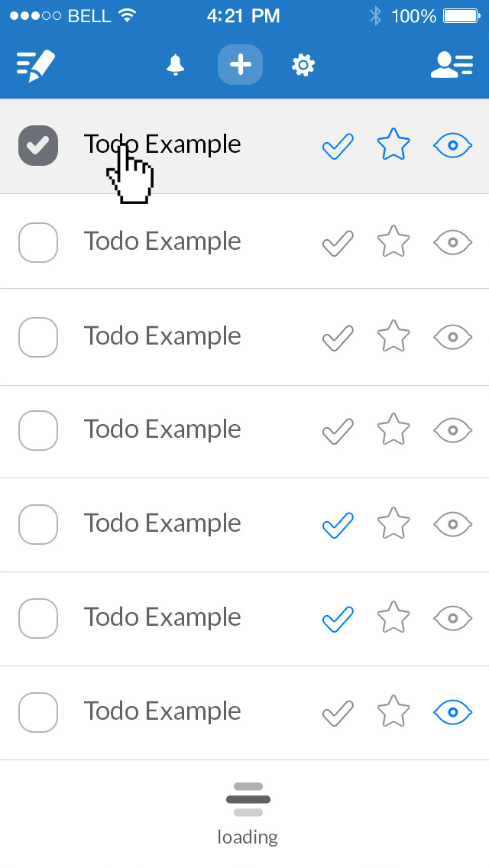Star the last Todo Example row

pyautogui.click(x=393, y=712)
